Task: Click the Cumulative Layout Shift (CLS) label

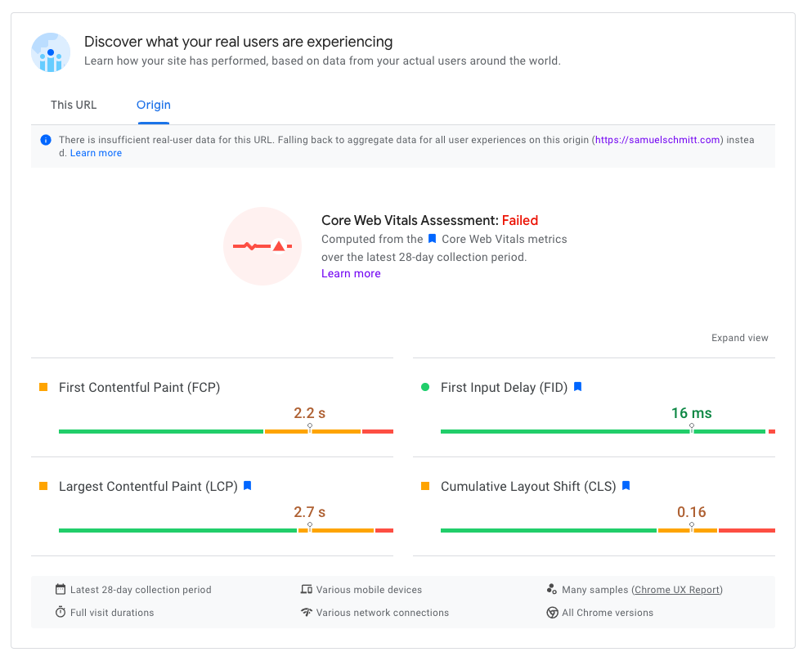Action: pos(528,487)
